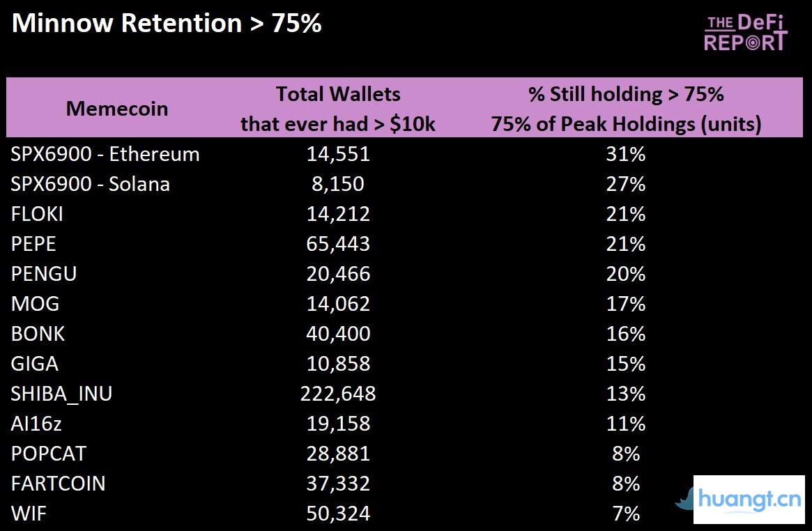Image resolution: width=812 pixels, height=531 pixels.
Task: Click The DeFi Report logo
Action: (745, 33)
